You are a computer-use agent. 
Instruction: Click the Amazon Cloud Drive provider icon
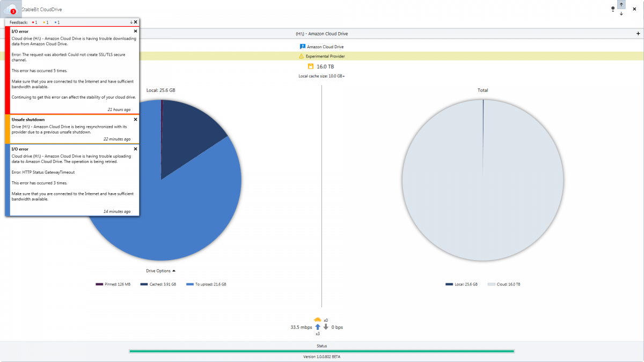[303, 47]
